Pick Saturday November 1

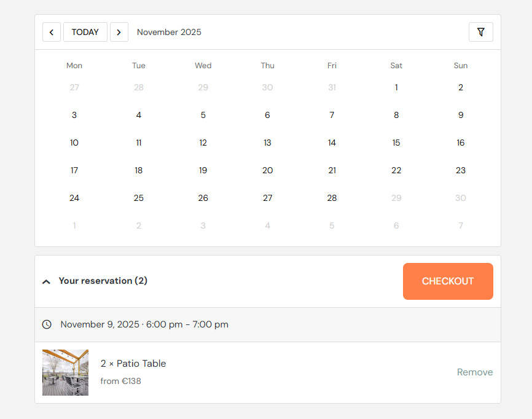pyautogui.click(x=396, y=87)
